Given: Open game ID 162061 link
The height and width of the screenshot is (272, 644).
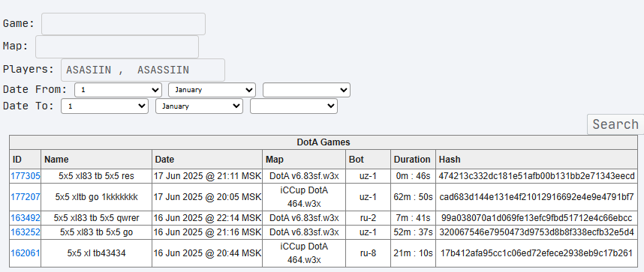Looking at the screenshot, I should [26, 253].
